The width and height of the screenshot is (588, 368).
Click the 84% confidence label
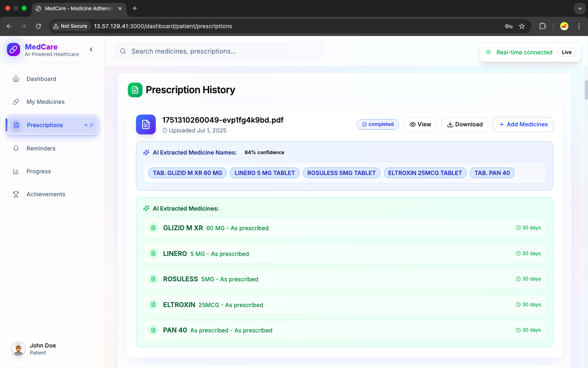pyautogui.click(x=265, y=153)
